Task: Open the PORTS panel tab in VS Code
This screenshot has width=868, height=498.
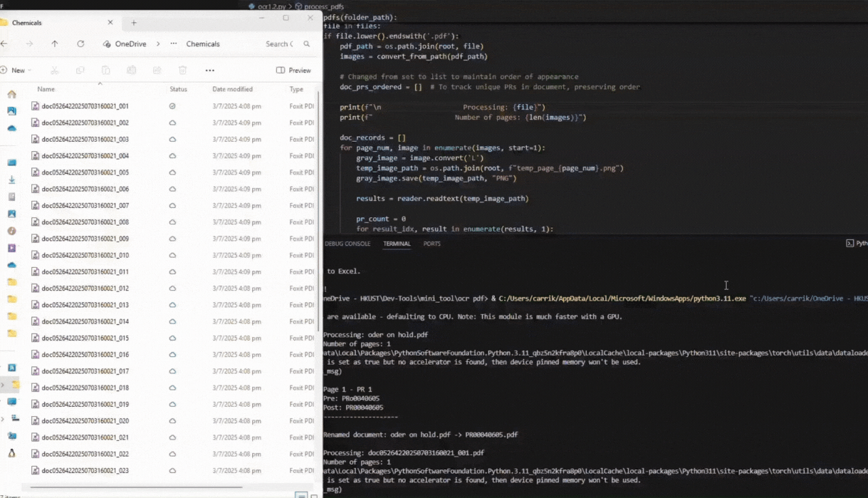Action: (432, 244)
